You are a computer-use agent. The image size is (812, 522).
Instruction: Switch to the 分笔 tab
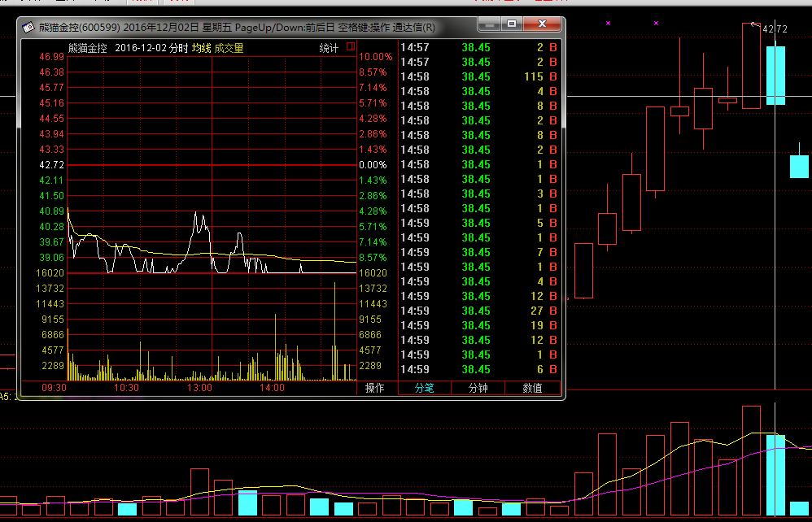pos(425,389)
